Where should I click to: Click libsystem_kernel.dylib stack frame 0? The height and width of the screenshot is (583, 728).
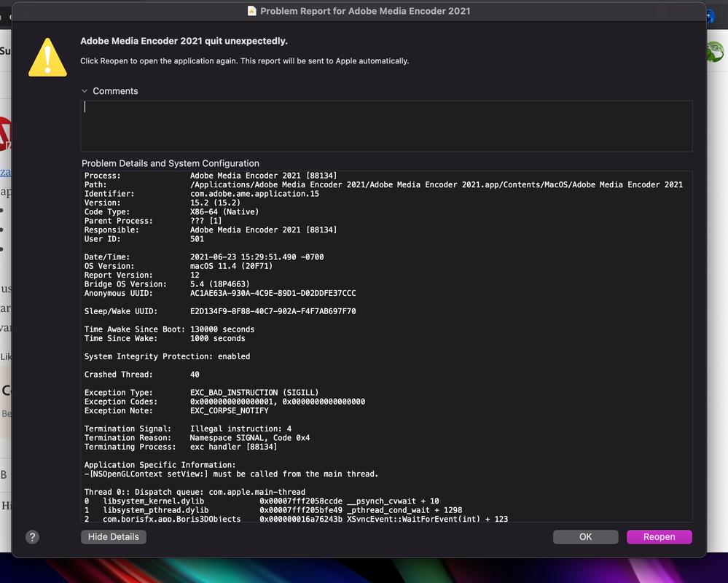(262, 501)
